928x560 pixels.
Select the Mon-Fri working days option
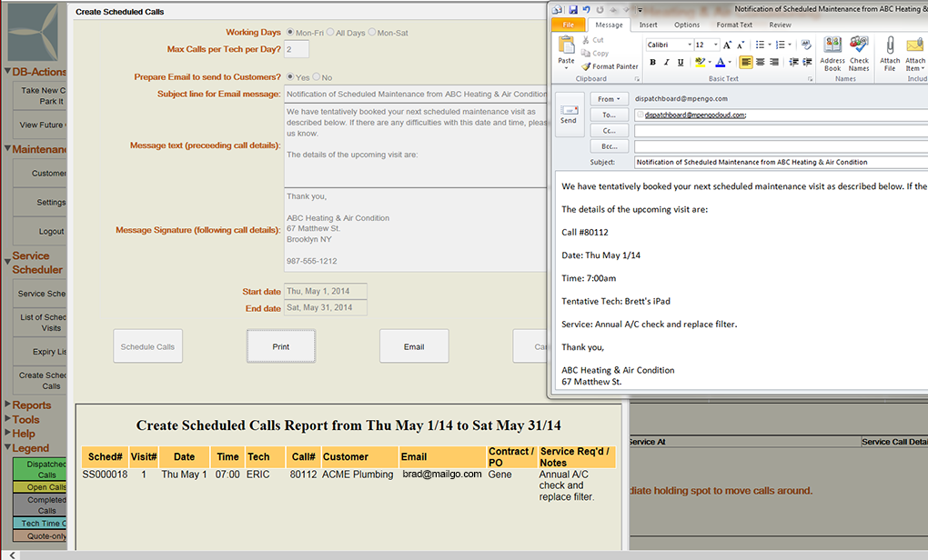click(x=290, y=33)
